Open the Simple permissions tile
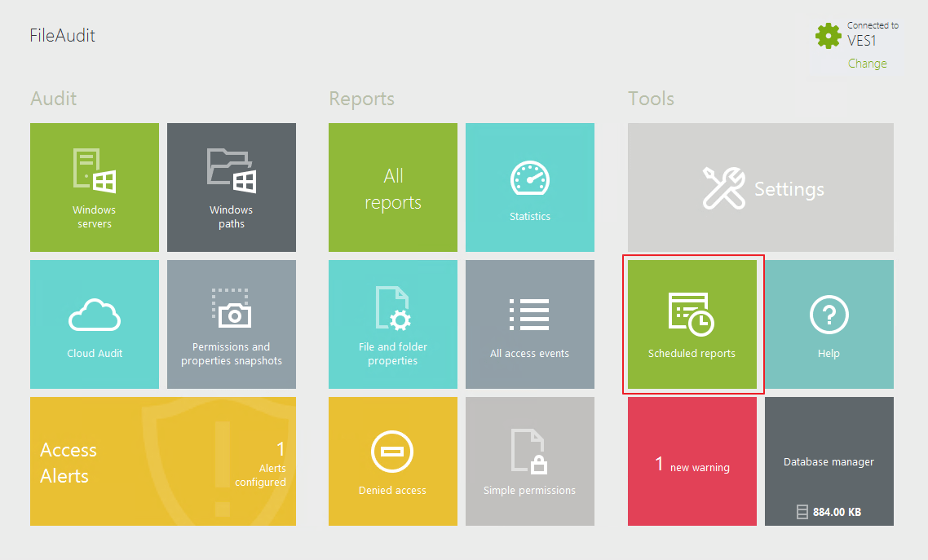This screenshot has height=560, width=928. [x=530, y=461]
